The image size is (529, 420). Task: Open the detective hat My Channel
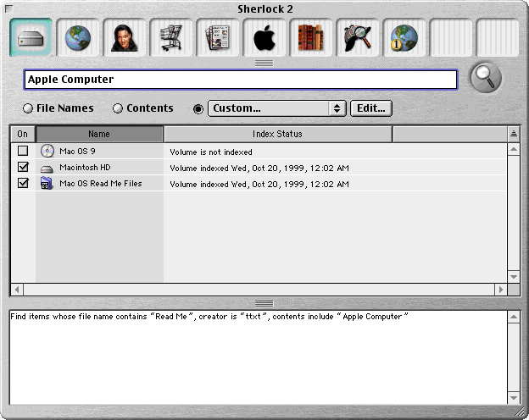[x=357, y=37]
